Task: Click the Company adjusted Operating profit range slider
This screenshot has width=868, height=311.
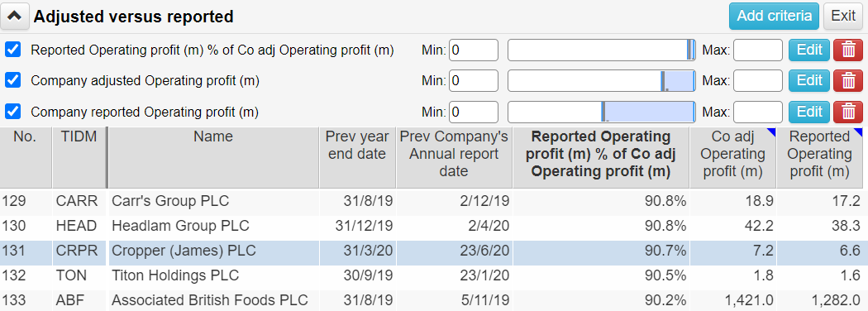Action: pyautogui.click(x=601, y=81)
